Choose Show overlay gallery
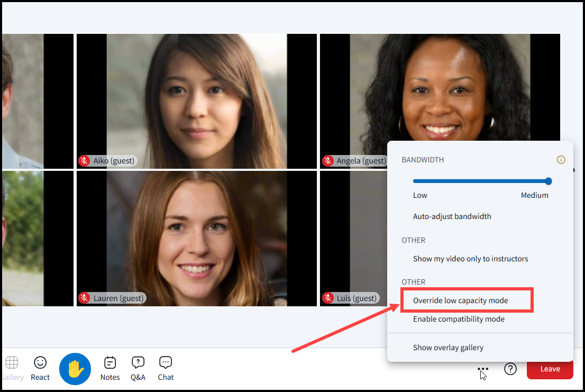Image resolution: width=585 pixels, height=392 pixels. [x=448, y=348]
